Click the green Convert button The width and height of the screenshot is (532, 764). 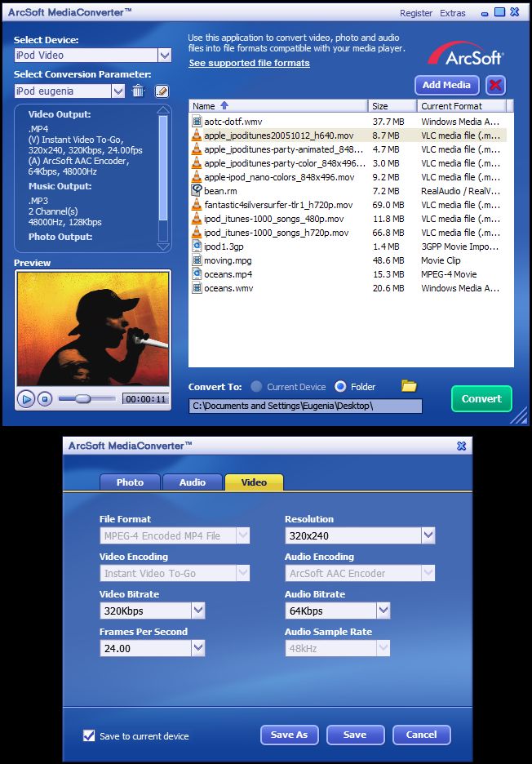click(x=481, y=398)
